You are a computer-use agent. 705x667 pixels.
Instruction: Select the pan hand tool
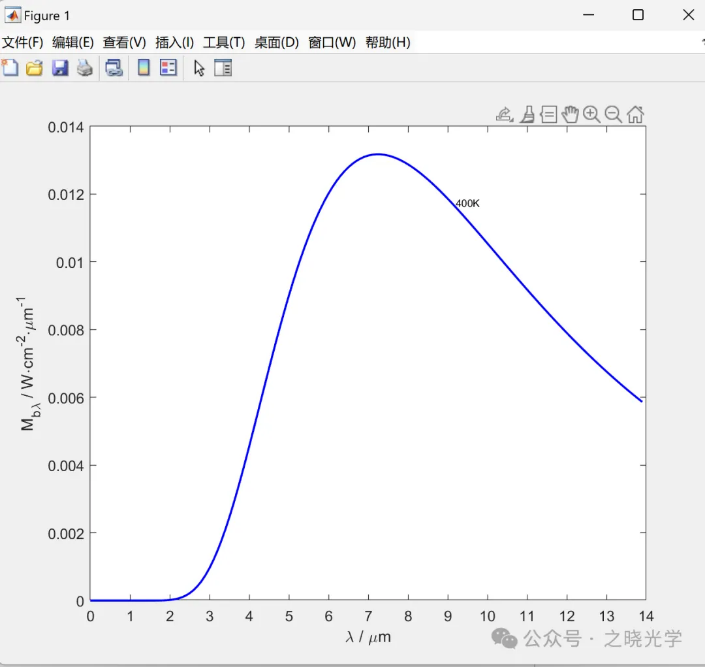tap(570, 114)
